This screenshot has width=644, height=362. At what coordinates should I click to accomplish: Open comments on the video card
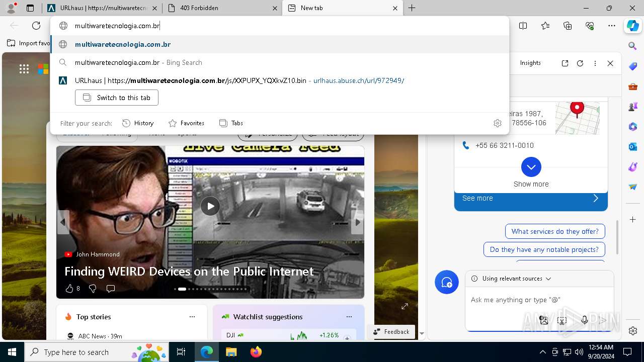pos(111,289)
